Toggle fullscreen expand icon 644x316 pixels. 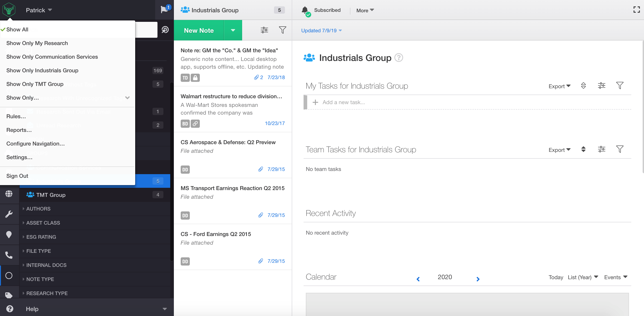(x=636, y=10)
